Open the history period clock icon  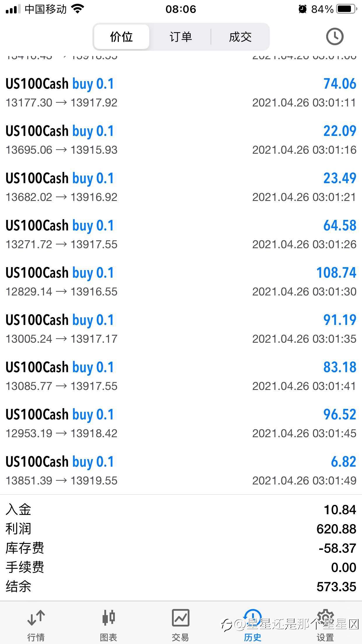[x=334, y=37]
